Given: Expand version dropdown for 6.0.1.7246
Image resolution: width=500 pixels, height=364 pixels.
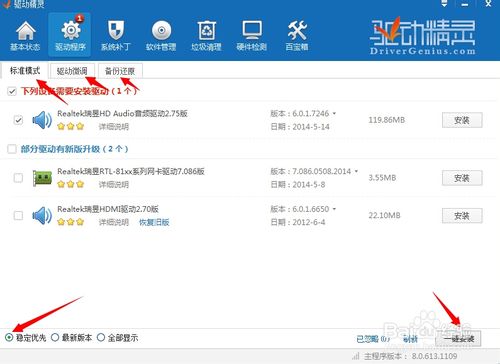Looking at the screenshot, I should click(x=334, y=114).
